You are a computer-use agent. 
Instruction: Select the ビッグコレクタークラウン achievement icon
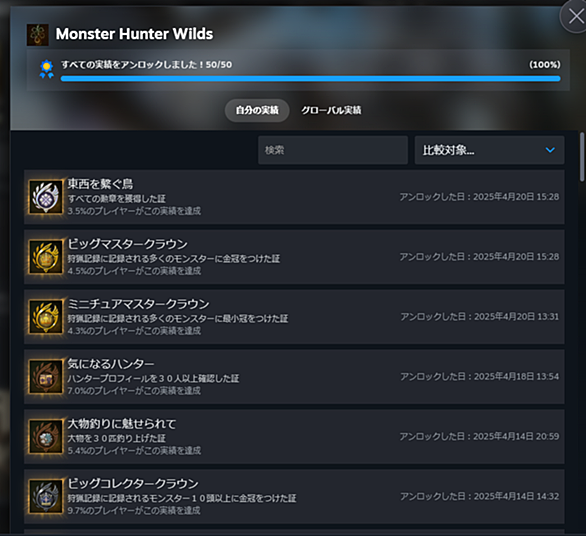point(46,496)
